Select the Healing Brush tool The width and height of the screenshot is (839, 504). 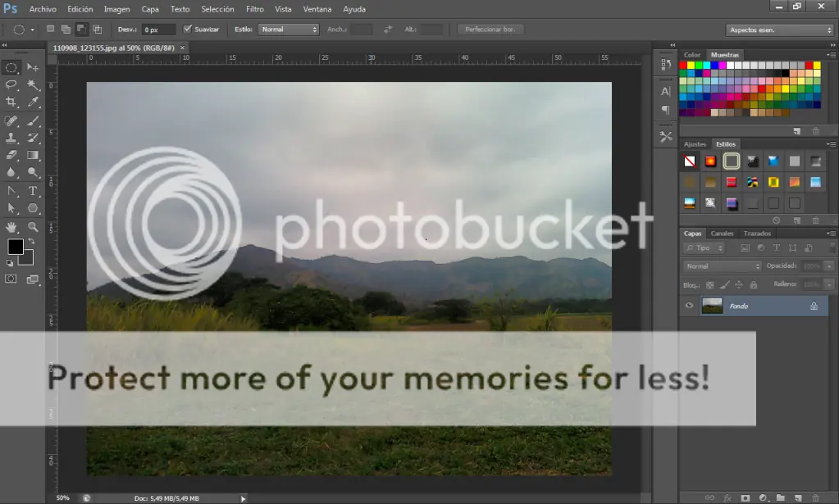[x=11, y=120]
